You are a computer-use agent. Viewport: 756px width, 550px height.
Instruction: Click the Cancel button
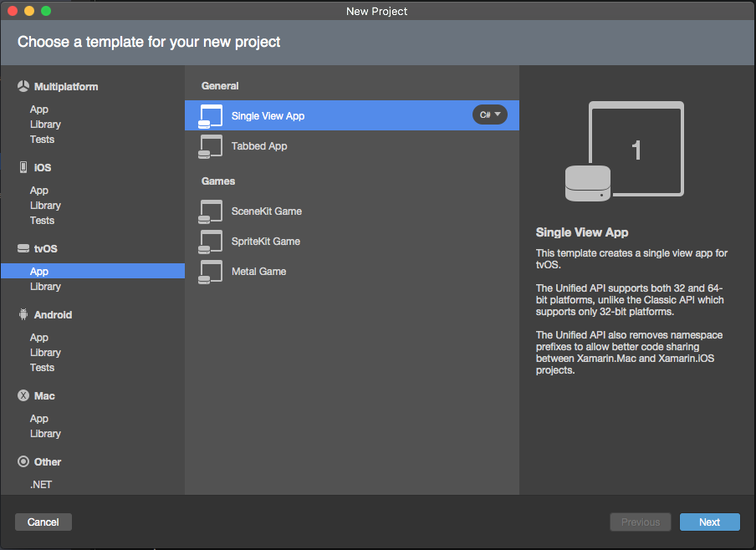[43, 522]
